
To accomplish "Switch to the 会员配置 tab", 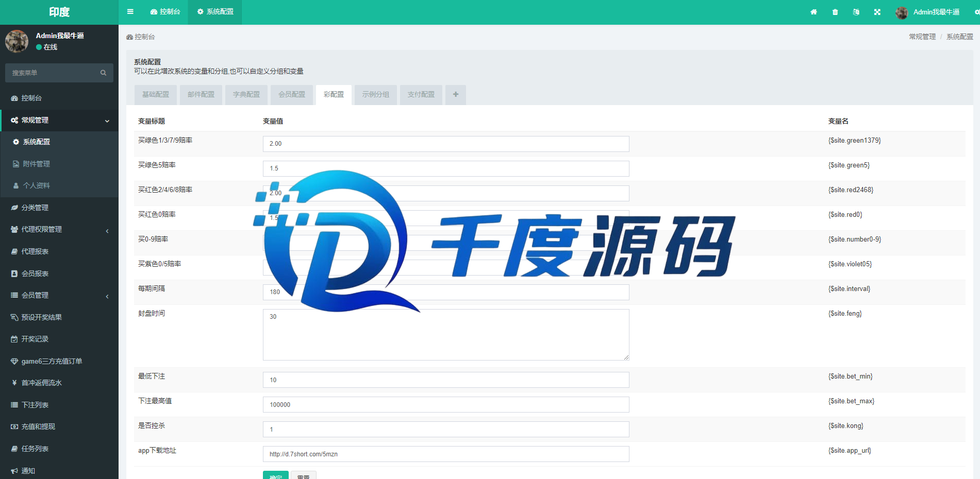I will tap(292, 95).
